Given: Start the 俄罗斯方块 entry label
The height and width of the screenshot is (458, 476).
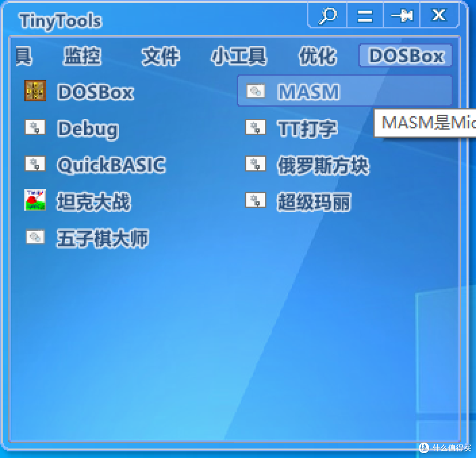Looking at the screenshot, I should (x=324, y=165).
